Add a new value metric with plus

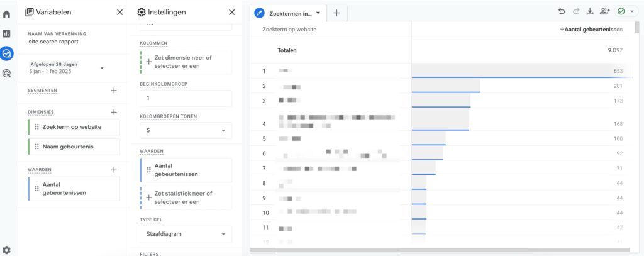114,170
